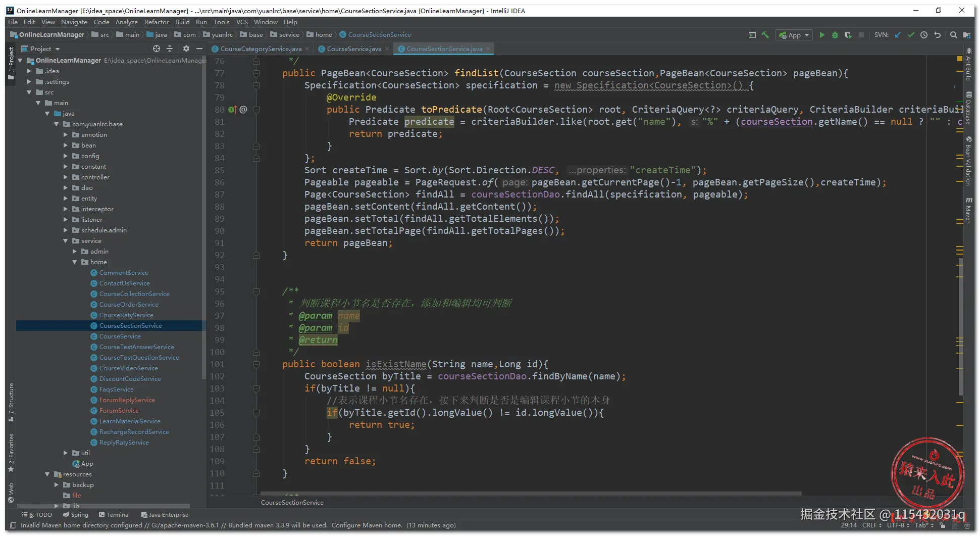This screenshot has width=980, height=536.
Task: Collapse the home package
Action: point(75,262)
